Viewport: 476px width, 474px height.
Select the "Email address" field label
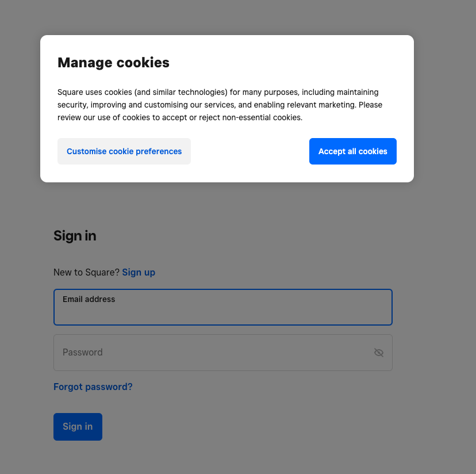[89, 299]
